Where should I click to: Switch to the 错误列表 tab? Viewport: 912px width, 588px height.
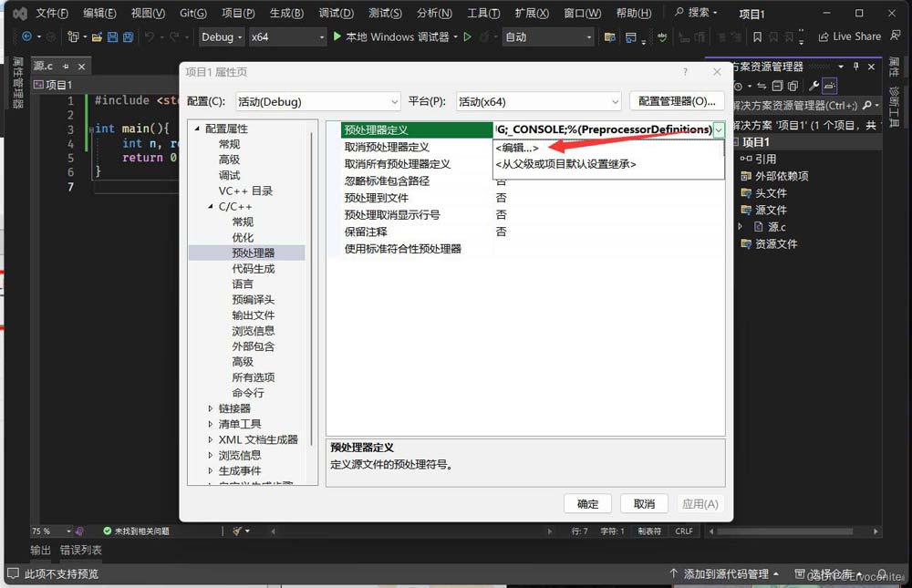(81, 550)
